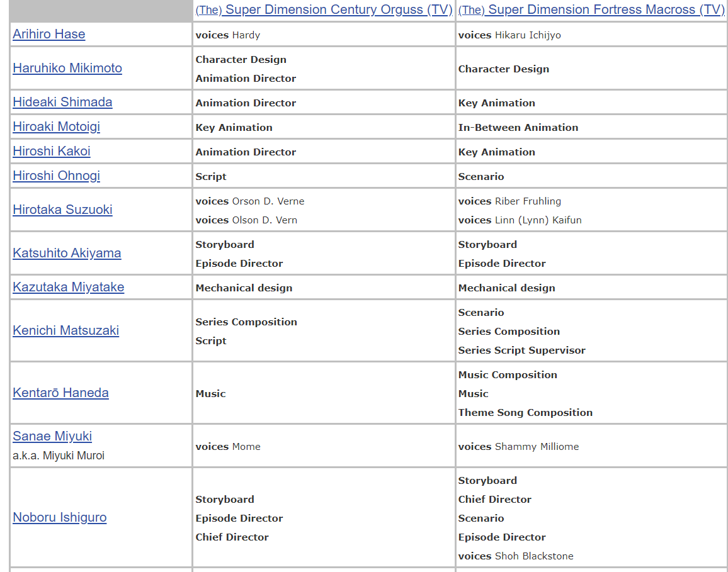The height and width of the screenshot is (572, 728).
Task: Open Hiroshi Ohnogi's profile link
Action: click(56, 176)
